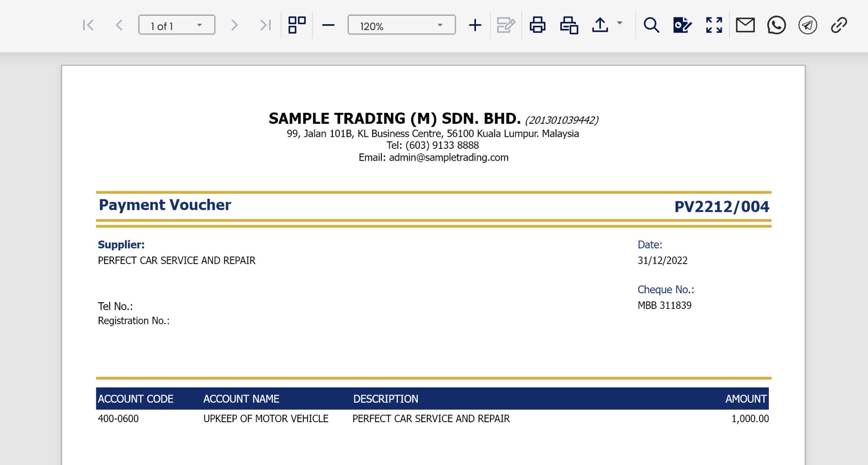The image size is (868, 465).
Task: Open the report designer edit icon
Action: pyautogui.click(x=682, y=25)
